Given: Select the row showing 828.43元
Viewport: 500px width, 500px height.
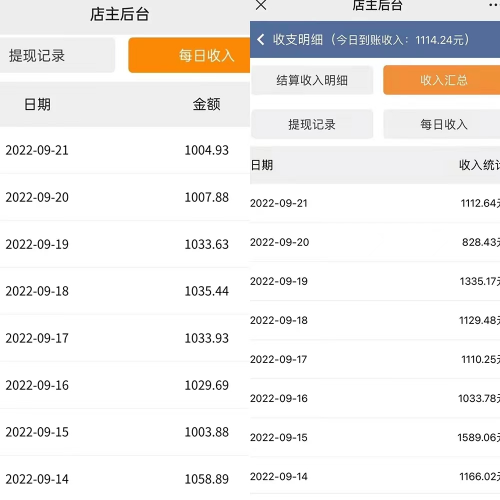Looking at the screenshot, I should point(375,242).
